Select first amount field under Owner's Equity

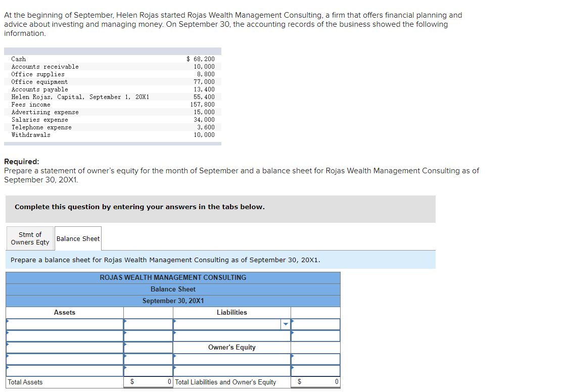[x=315, y=359]
